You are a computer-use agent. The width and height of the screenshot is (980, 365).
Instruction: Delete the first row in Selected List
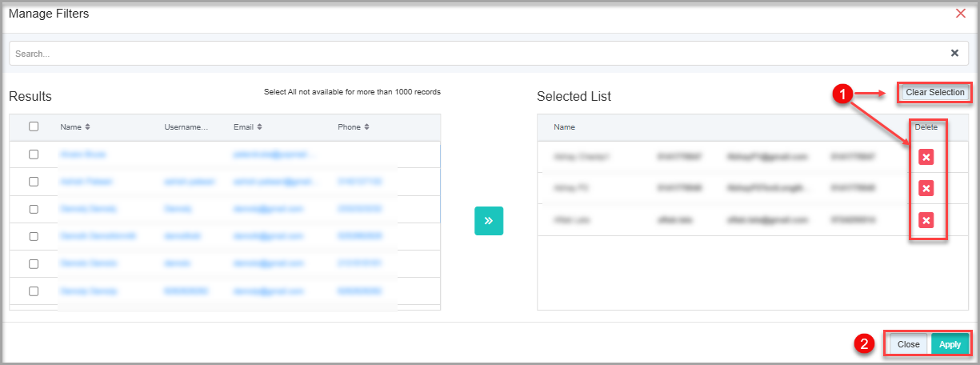[926, 157]
